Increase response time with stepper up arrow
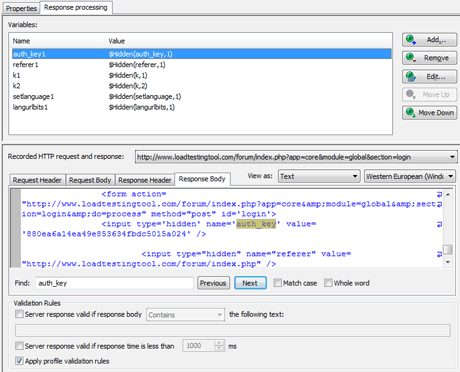This screenshot has height=372, width=460. point(219,343)
